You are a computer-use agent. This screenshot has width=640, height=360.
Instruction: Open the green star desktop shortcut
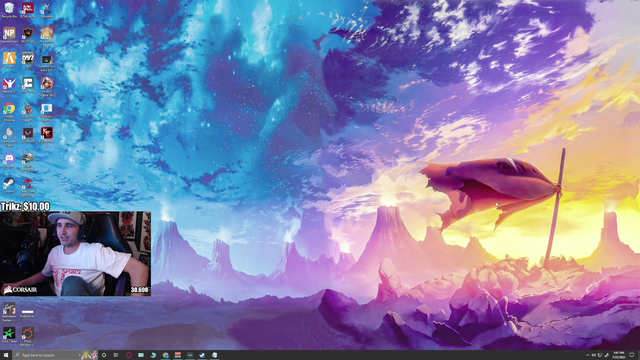tap(9, 335)
